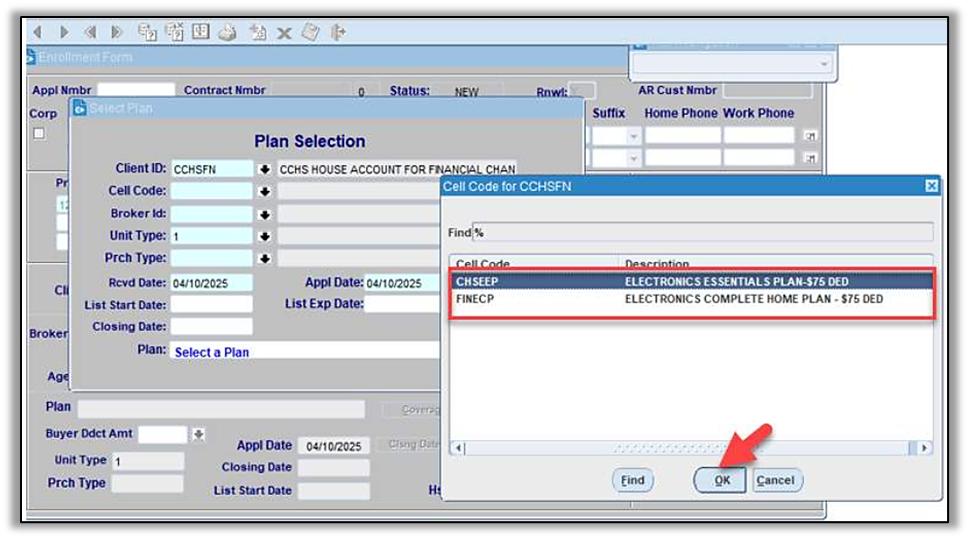Click the edit pencil icon in toolbar

[x=310, y=32]
